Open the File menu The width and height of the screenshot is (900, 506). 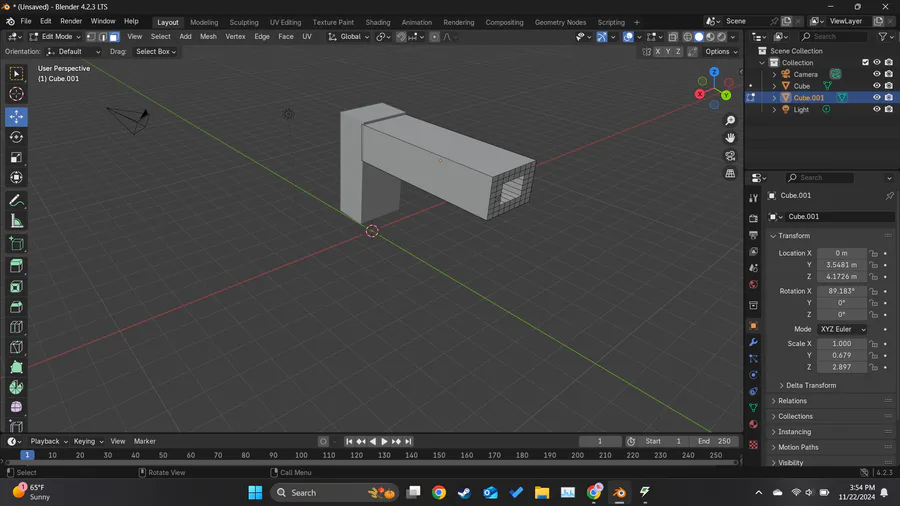[x=26, y=21]
